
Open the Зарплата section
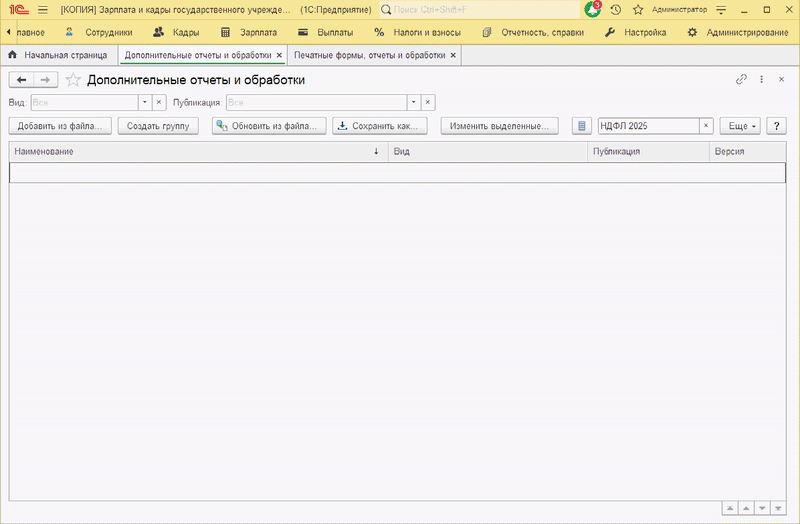249,33
